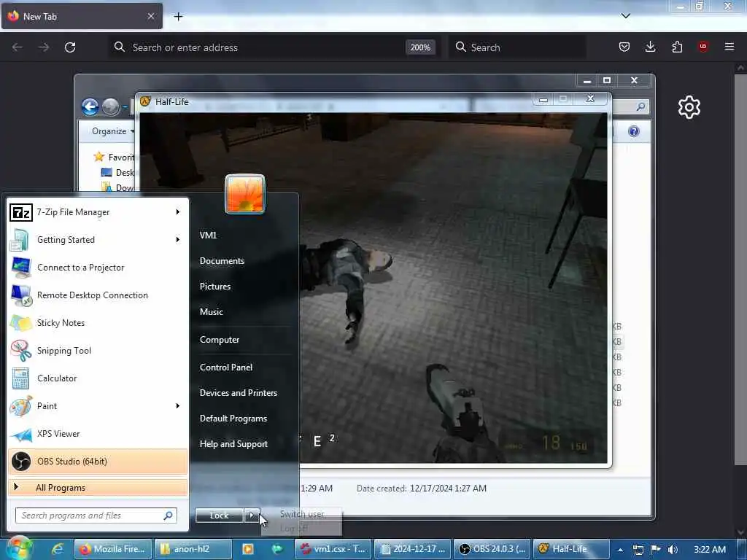Expand Getting Started submenu arrow
The width and height of the screenshot is (747, 560).
pyautogui.click(x=178, y=239)
